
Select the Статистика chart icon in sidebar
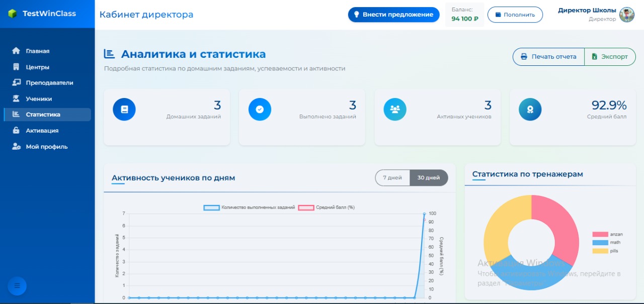coord(17,115)
